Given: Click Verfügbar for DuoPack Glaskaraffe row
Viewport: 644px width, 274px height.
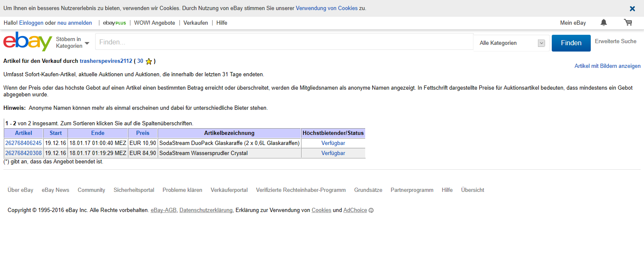Looking at the screenshot, I should tap(333, 143).
